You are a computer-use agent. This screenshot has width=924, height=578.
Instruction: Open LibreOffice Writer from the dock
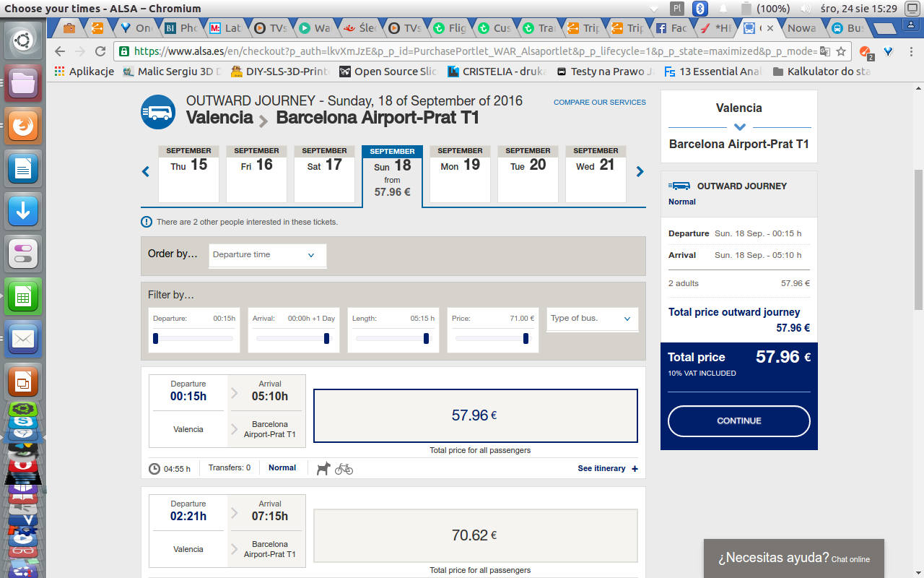23,169
